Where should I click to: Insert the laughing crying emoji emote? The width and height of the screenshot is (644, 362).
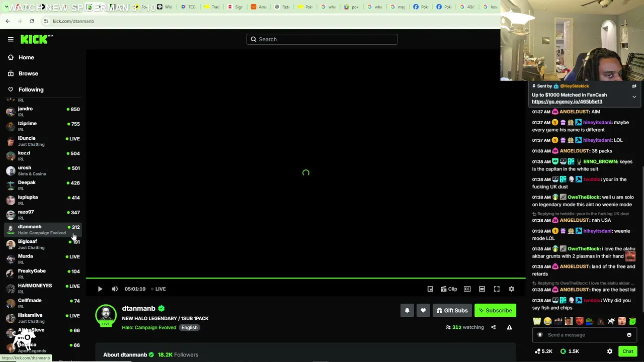click(x=547, y=321)
